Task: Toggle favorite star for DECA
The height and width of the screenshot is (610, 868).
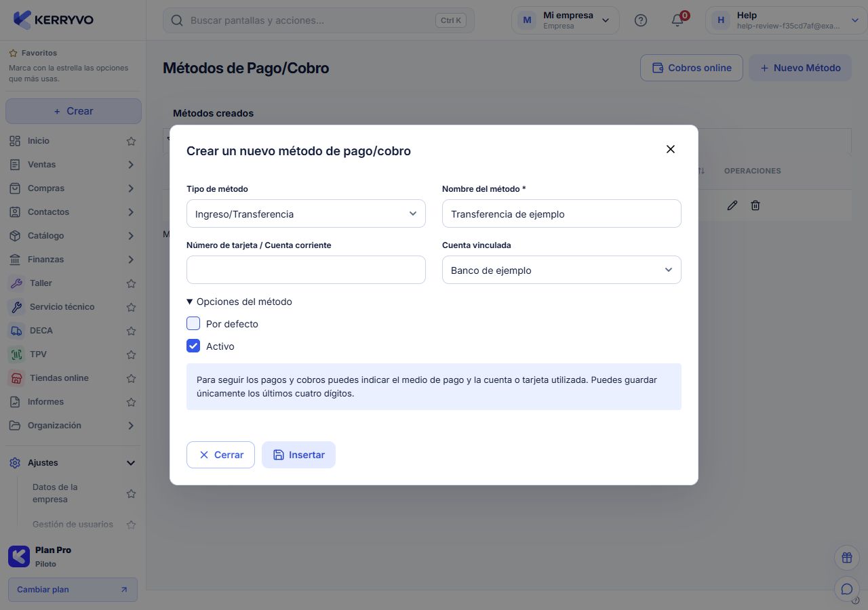Action: click(132, 331)
